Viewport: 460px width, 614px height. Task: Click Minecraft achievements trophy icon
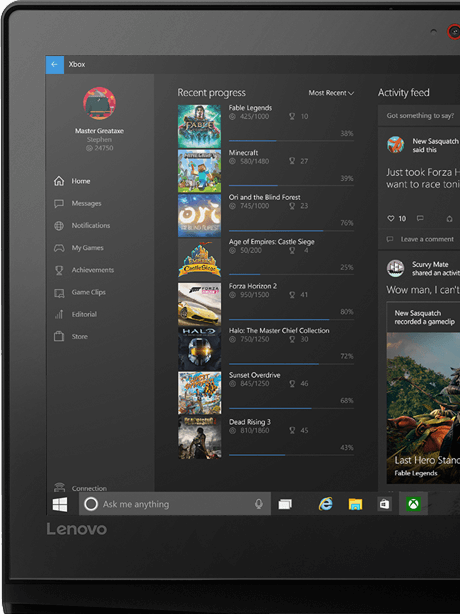tap(292, 161)
